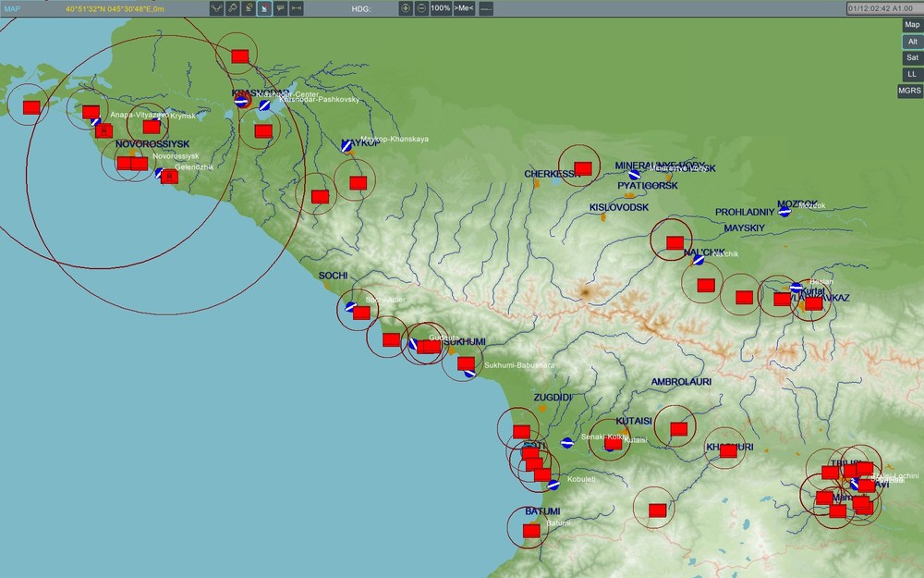Select Kobuleti airfield icon
This screenshot has width=924, height=578.
[x=553, y=485]
